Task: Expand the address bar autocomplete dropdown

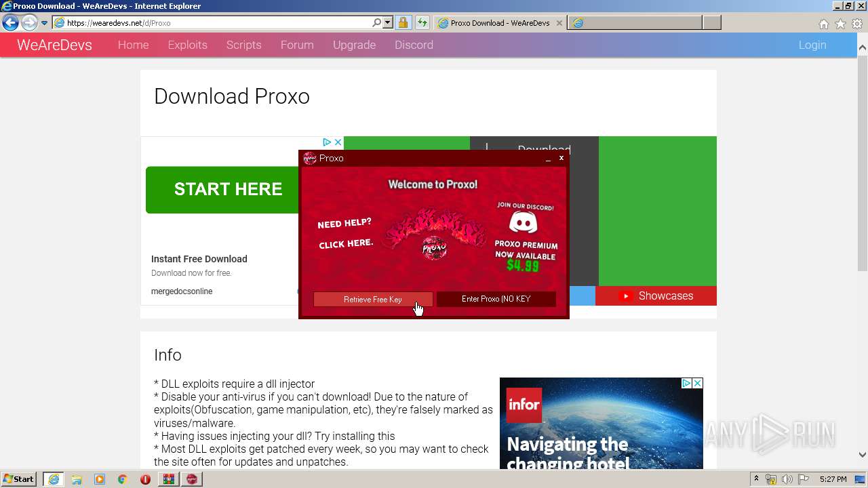Action: point(388,22)
